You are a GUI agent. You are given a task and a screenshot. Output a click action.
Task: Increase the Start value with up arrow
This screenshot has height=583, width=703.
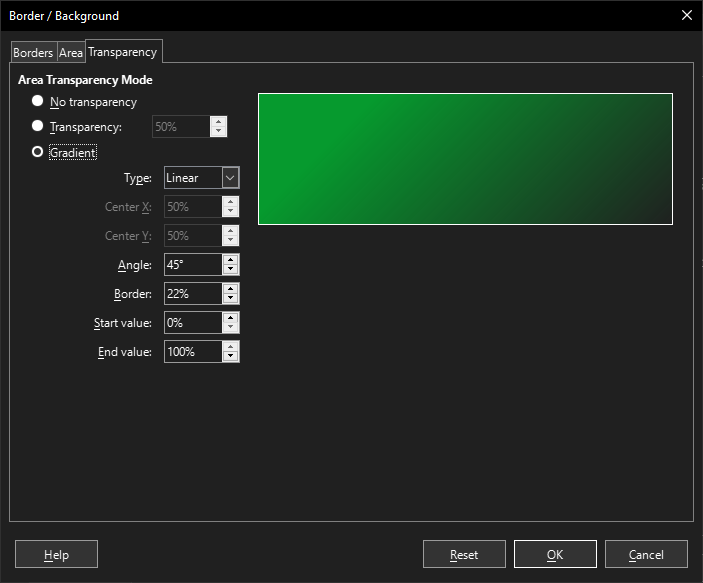click(230, 318)
